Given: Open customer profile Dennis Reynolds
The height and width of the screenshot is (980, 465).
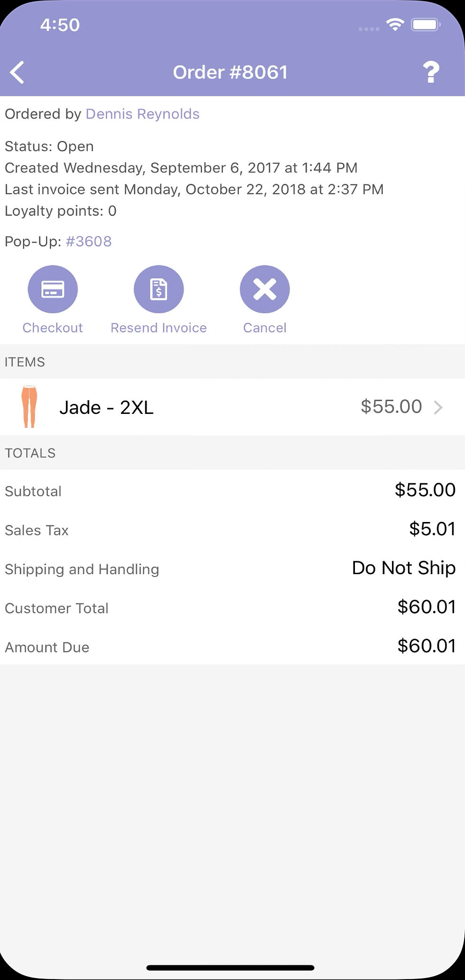Looking at the screenshot, I should tap(142, 114).
